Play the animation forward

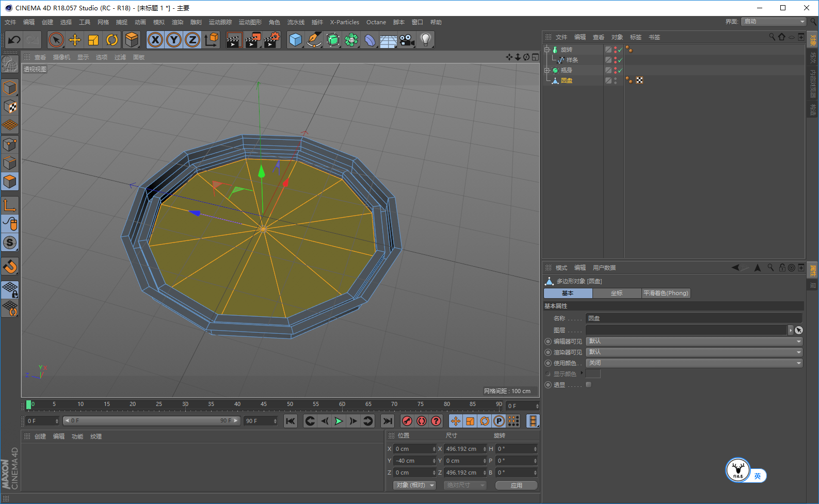[x=339, y=421]
